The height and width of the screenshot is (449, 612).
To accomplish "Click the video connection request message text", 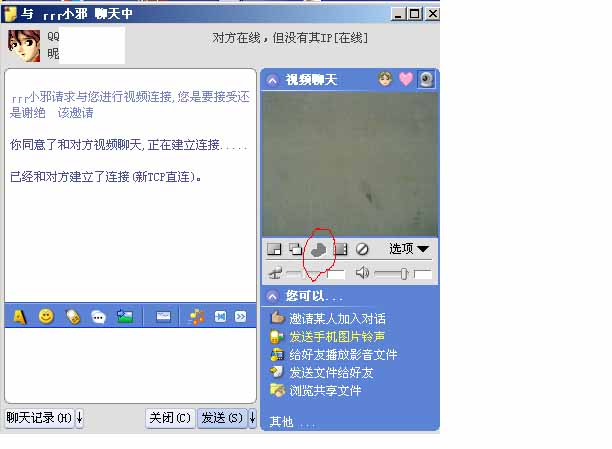I will (x=130, y=105).
